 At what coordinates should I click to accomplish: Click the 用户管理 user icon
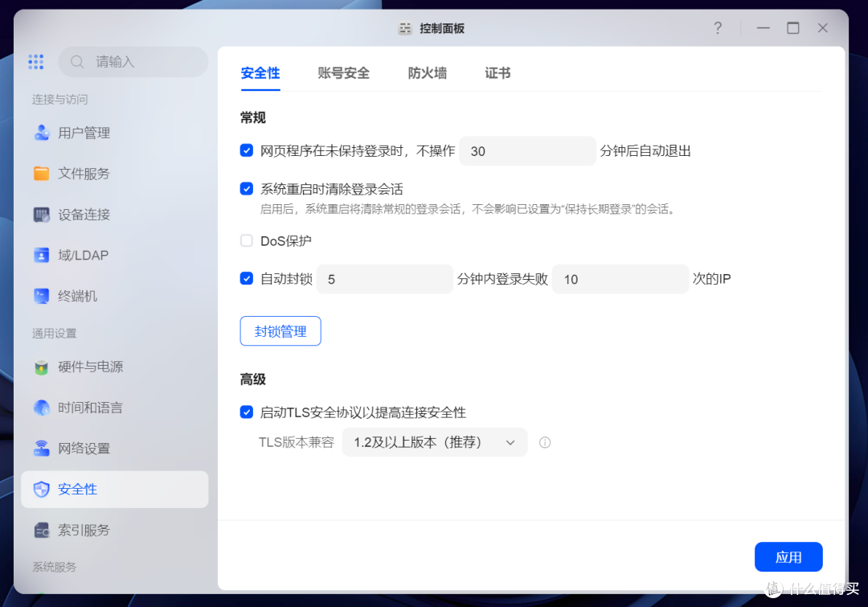tap(42, 133)
